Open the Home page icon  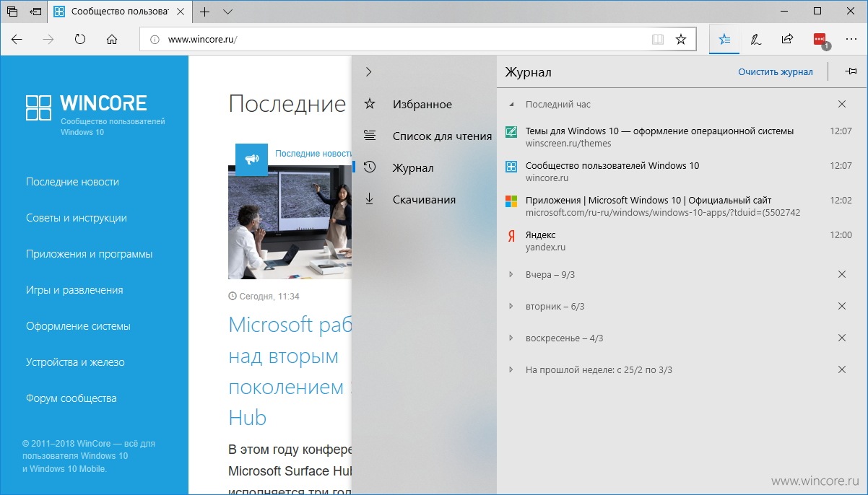(x=112, y=40)
